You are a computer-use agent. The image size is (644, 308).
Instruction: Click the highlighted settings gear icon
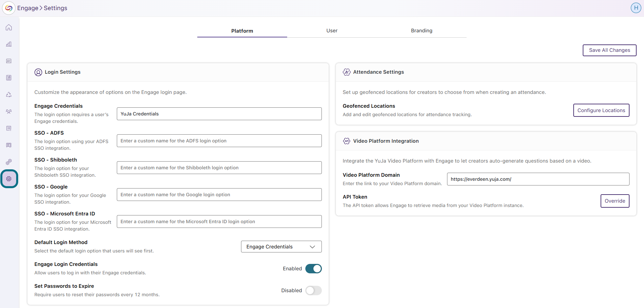tap(9, 179)
